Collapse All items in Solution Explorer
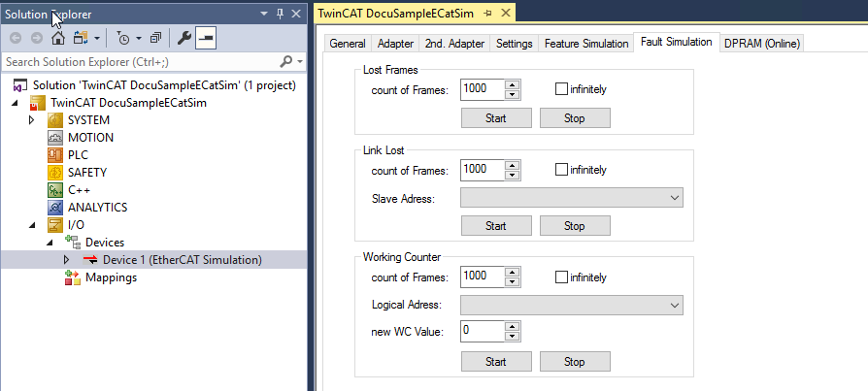 (x=156, y=38)
